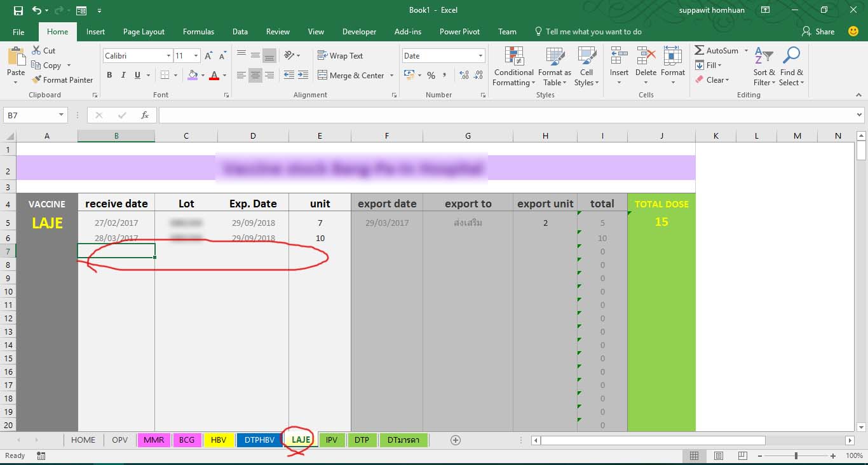The width and height of the screenshot is (868, 465).
Task: Apply the red Font Color
Action: point(214,75)
